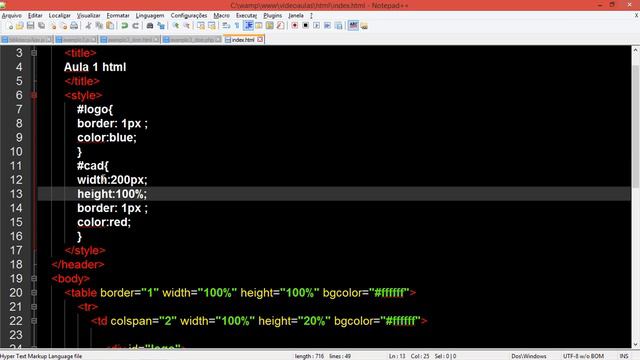Place cursor on '#logo{' line

(x=95, y=109)
